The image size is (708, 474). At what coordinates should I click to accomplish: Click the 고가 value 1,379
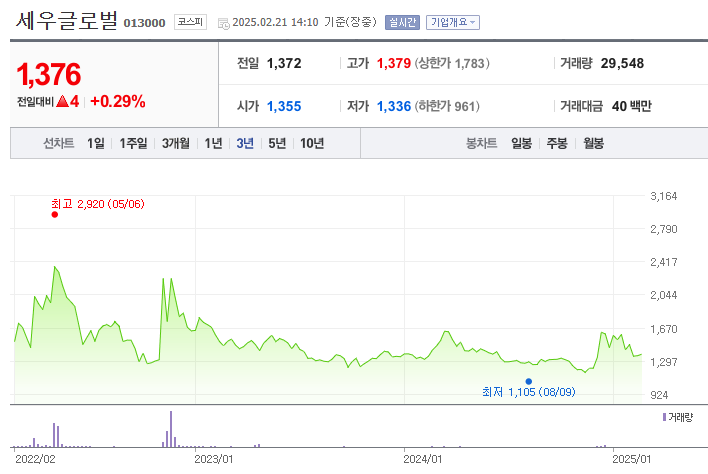(394, 63)
